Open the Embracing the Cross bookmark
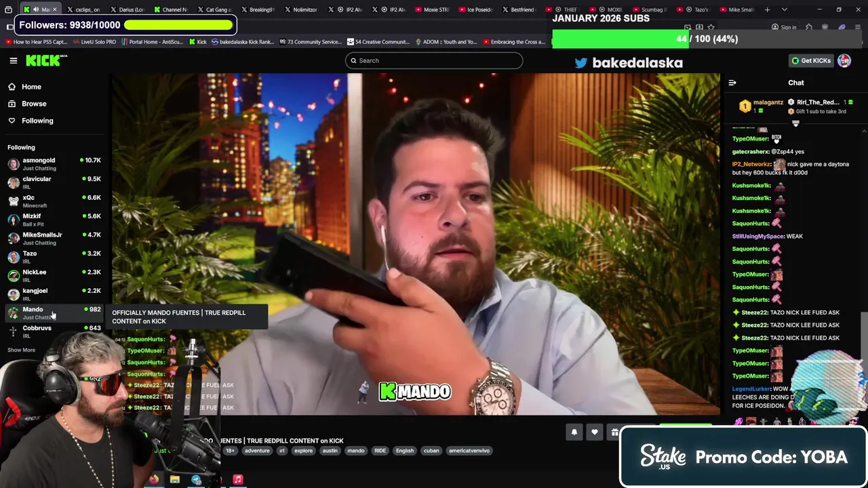 (x=514, y=42)
